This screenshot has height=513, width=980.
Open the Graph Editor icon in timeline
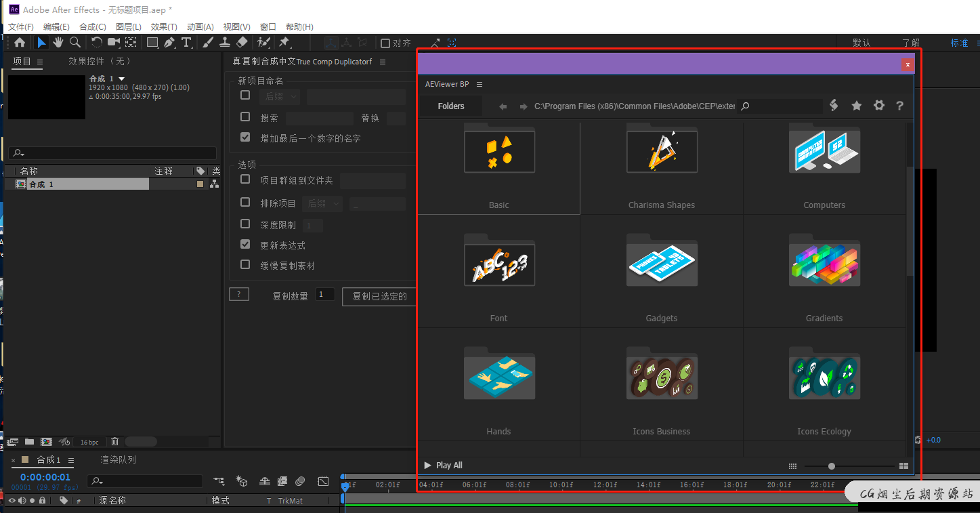[x=324, y=481]
